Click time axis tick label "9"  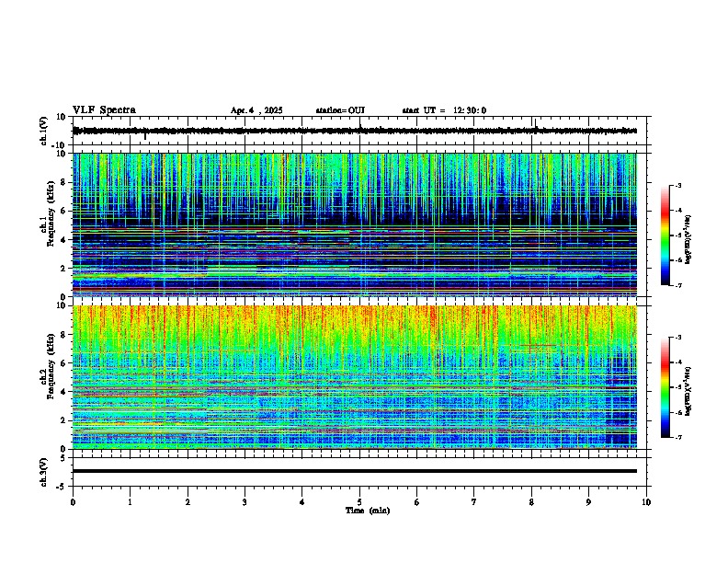click(588, 502)
